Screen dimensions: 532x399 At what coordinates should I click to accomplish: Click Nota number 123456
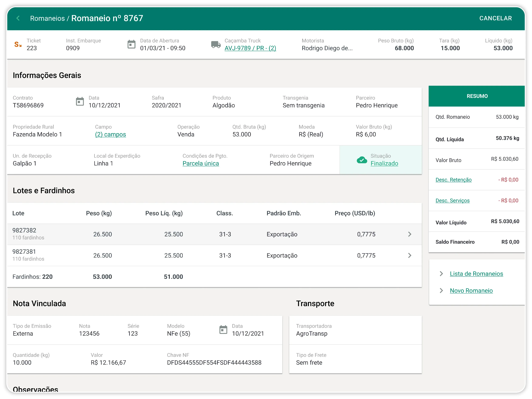(x=89, y=334)
